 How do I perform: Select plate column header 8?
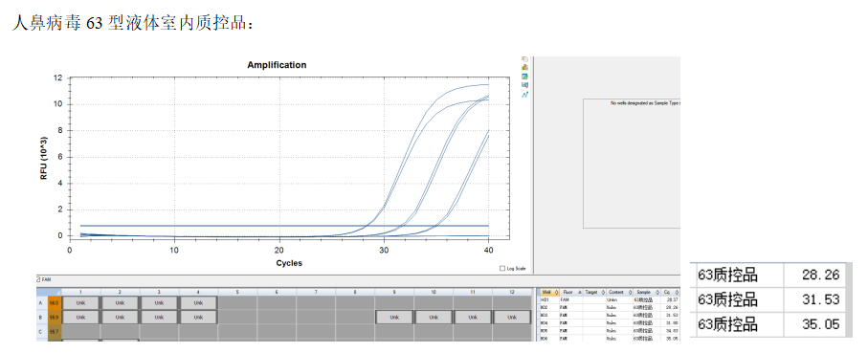(x=355, y=292)
